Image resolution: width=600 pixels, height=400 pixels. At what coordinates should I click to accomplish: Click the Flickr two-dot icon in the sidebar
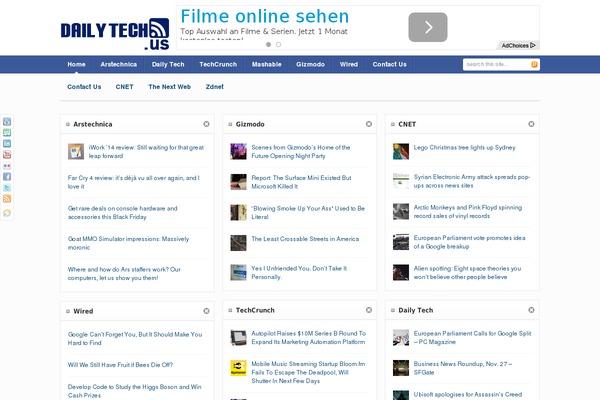tap(7, 166)
